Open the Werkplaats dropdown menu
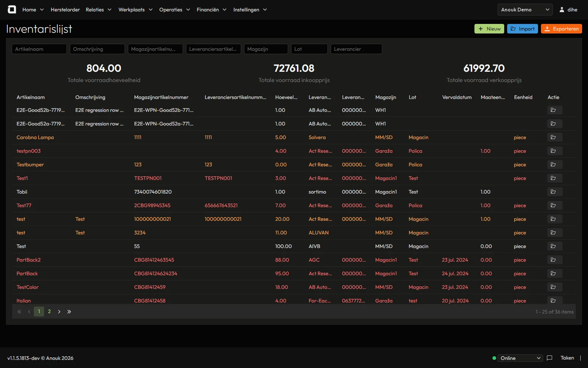The width and height of the screenshot is (588, 368). (135, 10)
